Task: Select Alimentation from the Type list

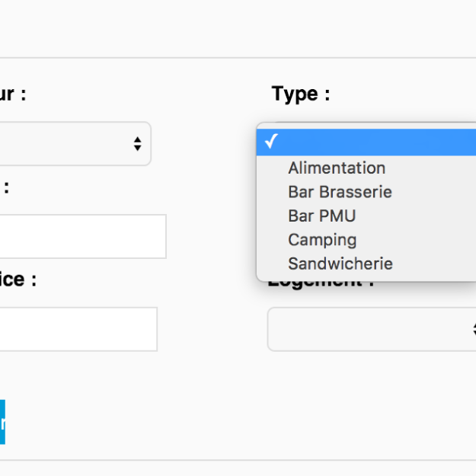Action: point(336,168)
